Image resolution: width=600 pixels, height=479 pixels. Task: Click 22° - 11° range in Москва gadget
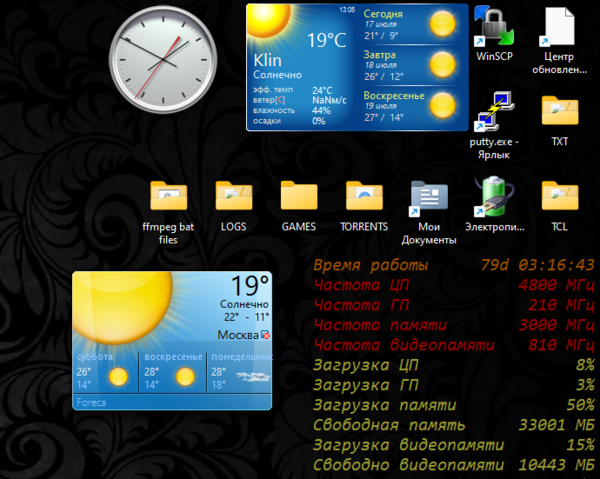click(246, 317)
